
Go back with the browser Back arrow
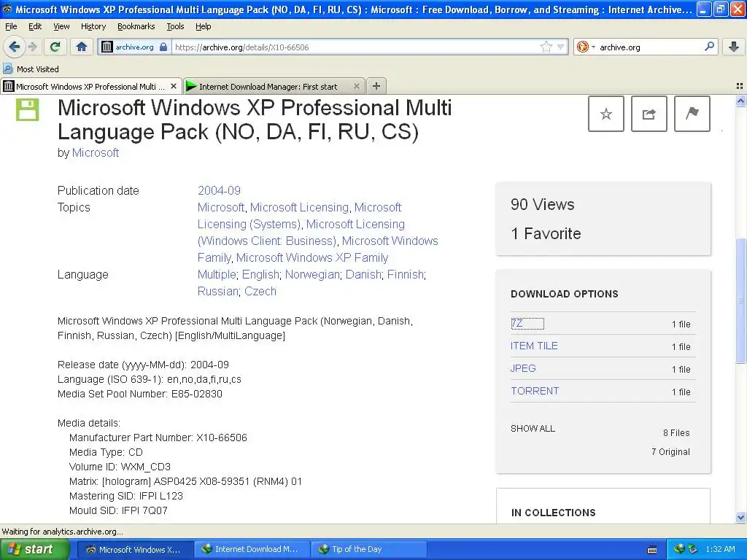click(15, 47)
